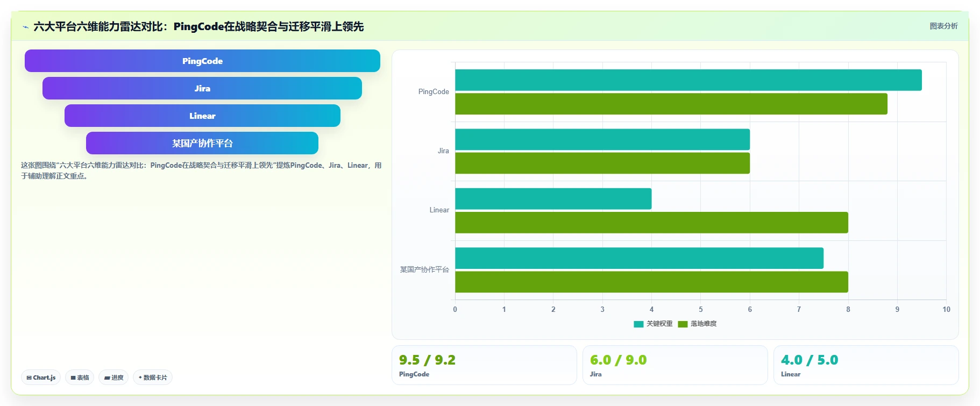Open the PingCode 9.5 / 9.2 data card
This screenshot has width=980, height=406.
(x=484, y=365)
